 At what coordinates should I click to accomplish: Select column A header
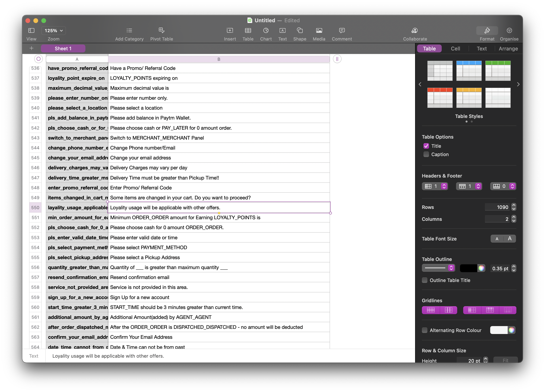pos(77,59)
